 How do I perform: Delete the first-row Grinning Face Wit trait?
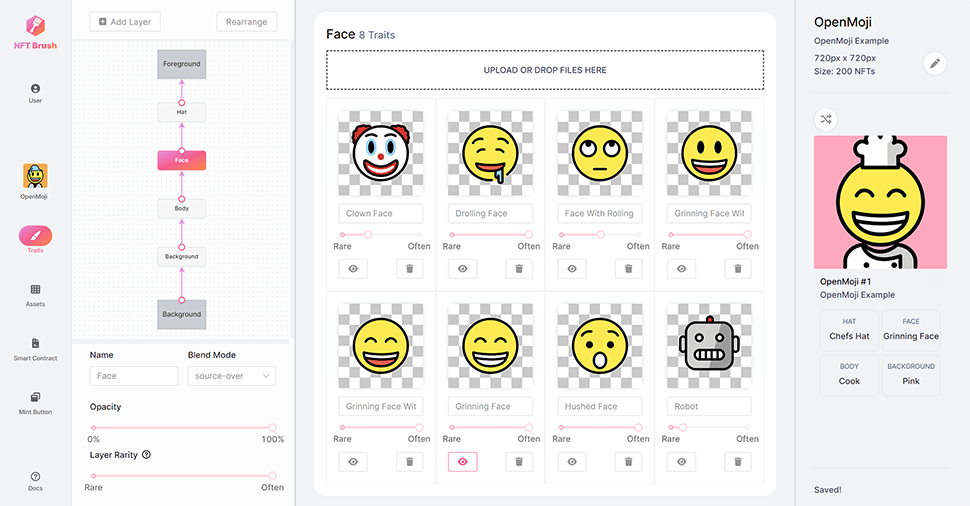pyautogui.click(x=738, y=269)
